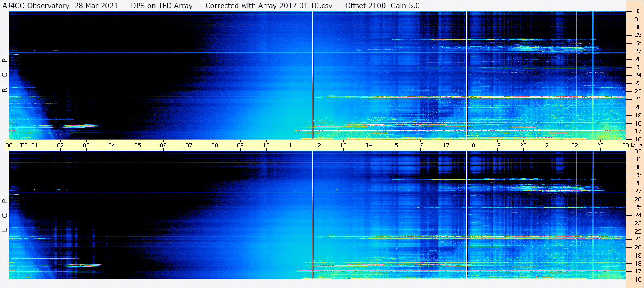Click the '32' MHz label of LCP panel
The width and height of the screenshot is (644, 288).
pos(637,151)
